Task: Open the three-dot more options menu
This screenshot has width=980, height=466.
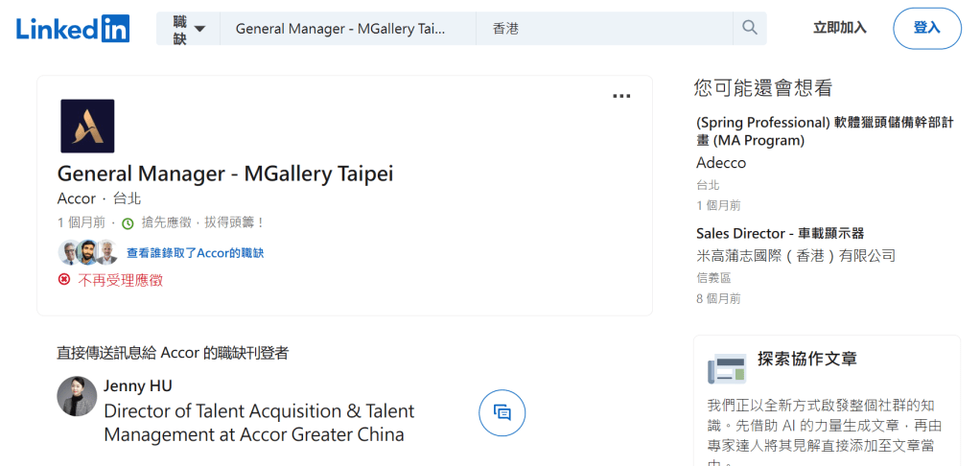Action: [621, 96]
